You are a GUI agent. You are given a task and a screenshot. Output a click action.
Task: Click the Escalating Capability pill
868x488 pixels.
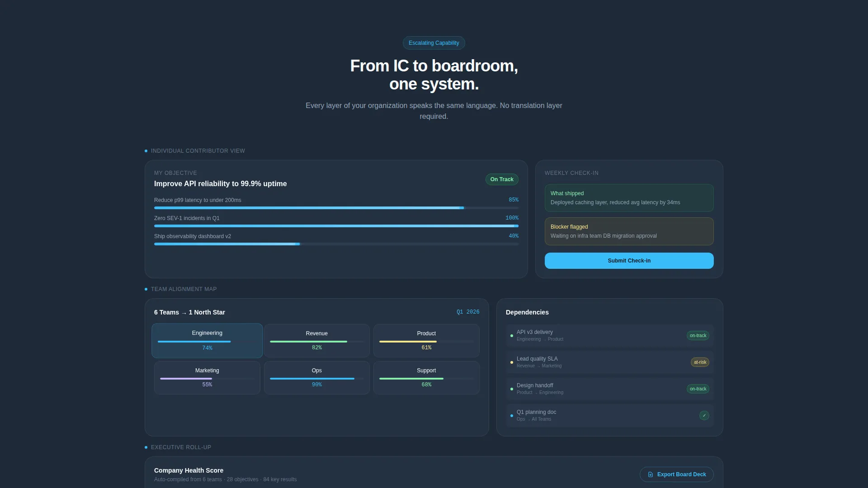click(x=434, y=43)
